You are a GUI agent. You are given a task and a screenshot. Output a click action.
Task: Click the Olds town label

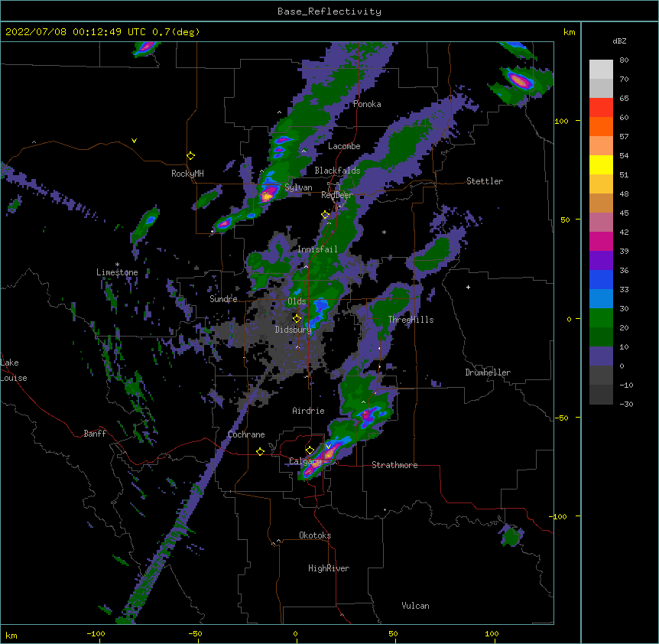tap(297, 301)
